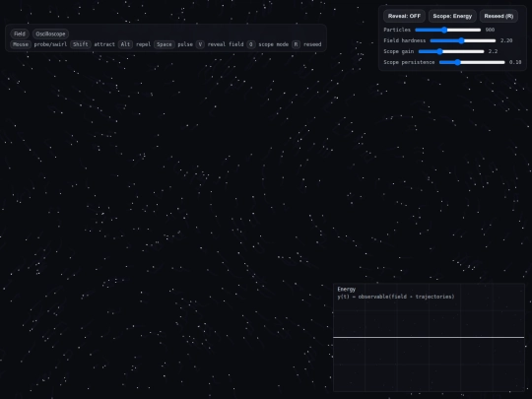532x399 pixels.
Task: Click the Field hardness label
Action: [405, 40]
